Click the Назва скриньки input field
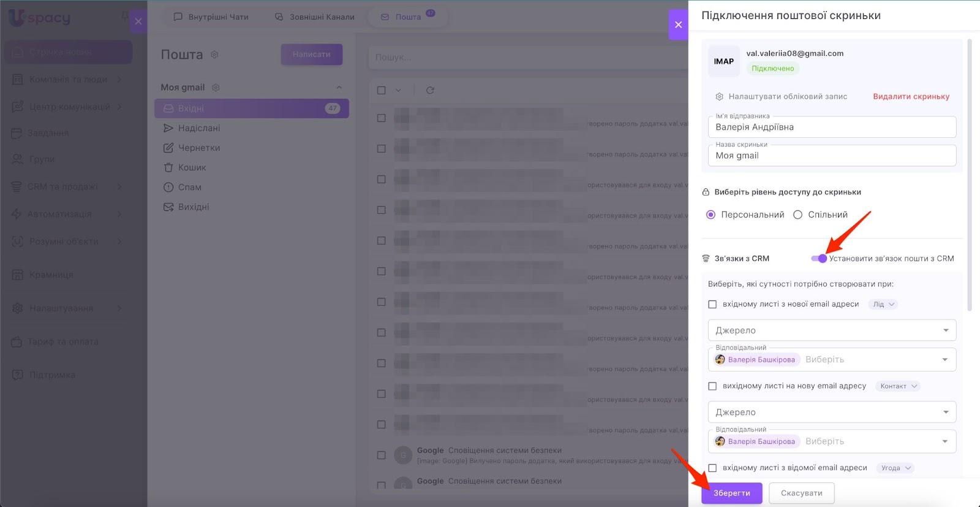This screenshot has width=980, height=507. [x=832, y=156]
